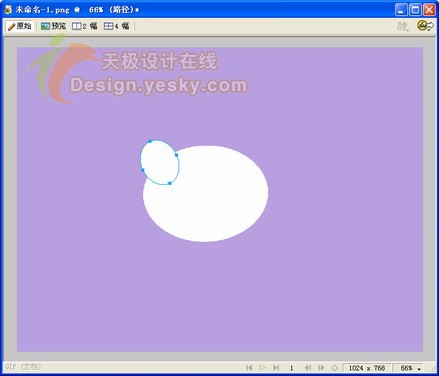This screenshot has height=376, width=439.
Task: Click the Quick Export button icon
Action: coord(425,26)
